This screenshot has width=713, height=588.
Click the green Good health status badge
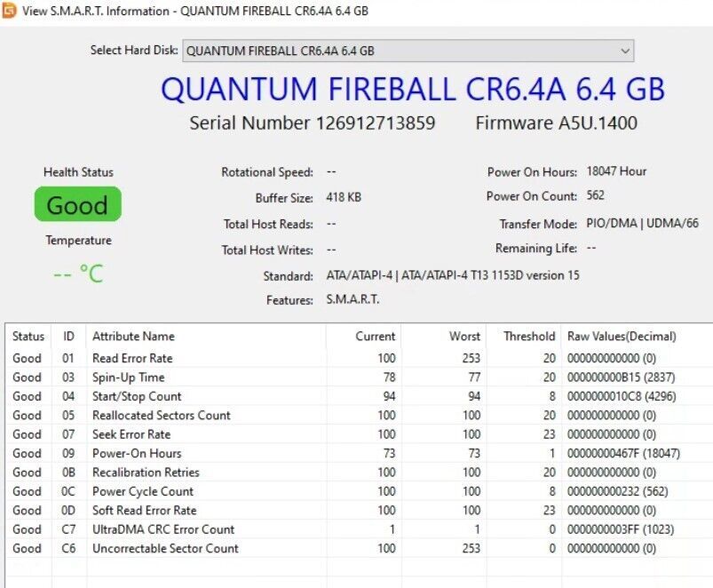[x=78, y=204]
